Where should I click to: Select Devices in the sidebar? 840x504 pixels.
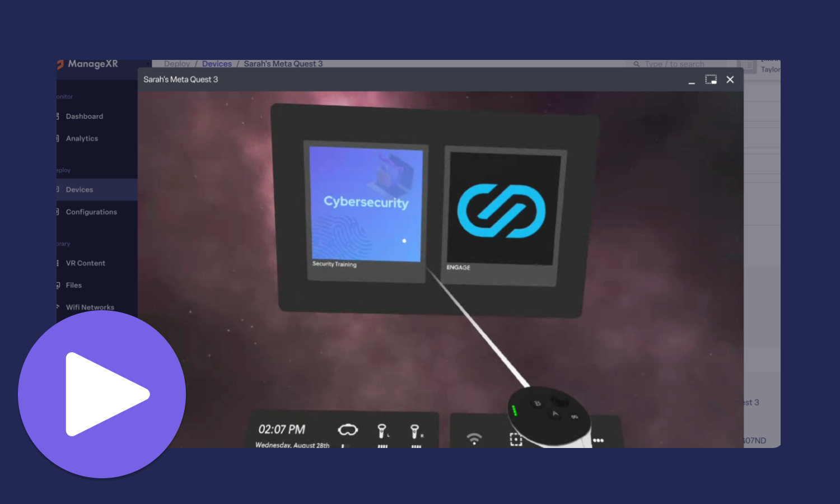[x=80, y=190]
